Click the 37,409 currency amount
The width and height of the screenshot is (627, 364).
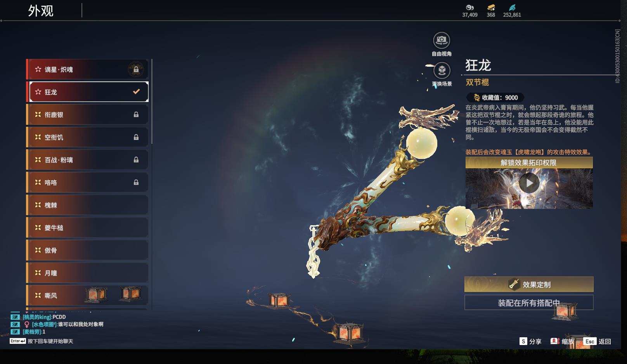(469, 15)
